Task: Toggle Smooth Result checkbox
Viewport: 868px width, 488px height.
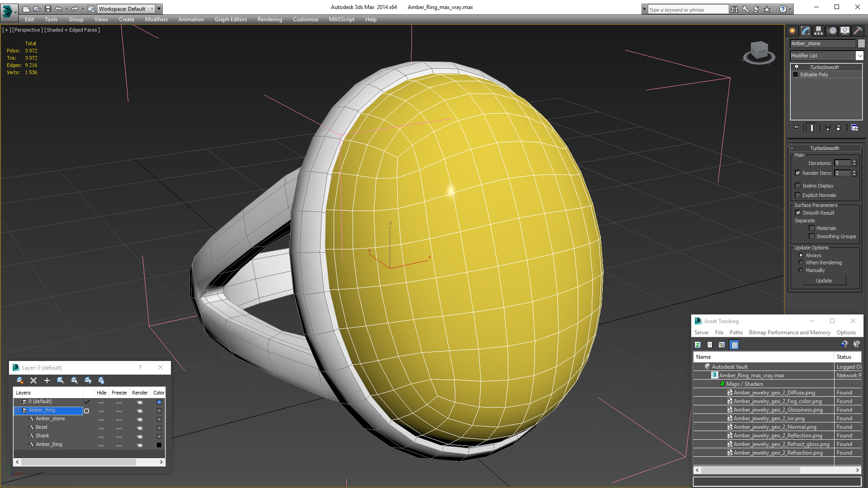Action: 798,213
